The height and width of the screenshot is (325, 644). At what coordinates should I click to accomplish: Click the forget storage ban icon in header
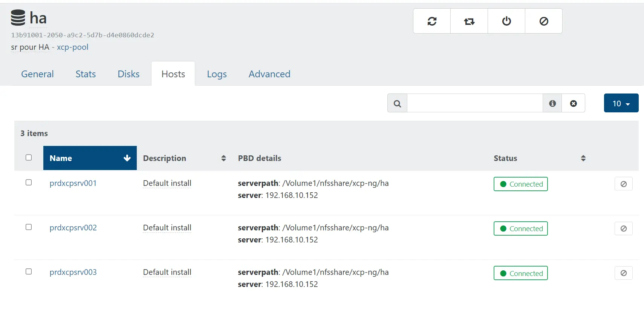point(544,21)
